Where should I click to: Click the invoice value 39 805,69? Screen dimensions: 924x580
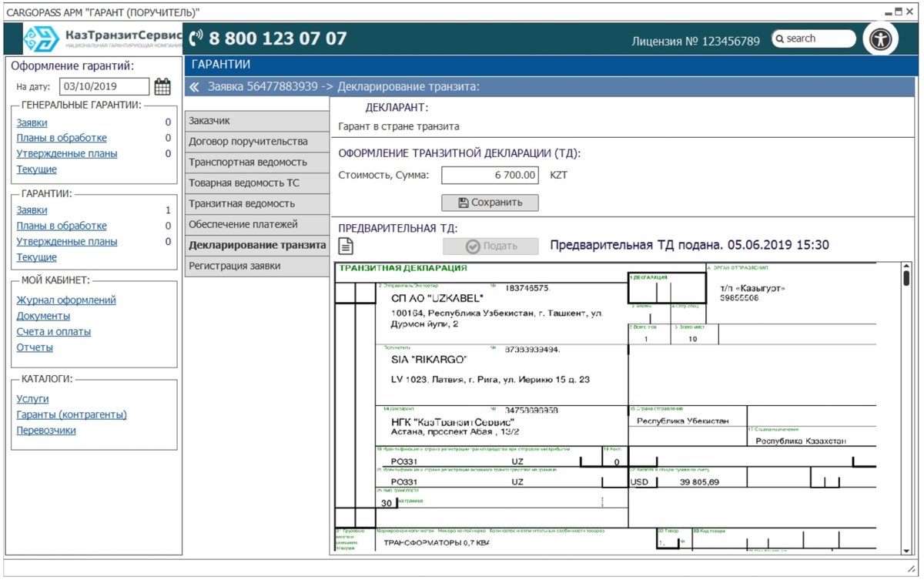click(699, 482)
